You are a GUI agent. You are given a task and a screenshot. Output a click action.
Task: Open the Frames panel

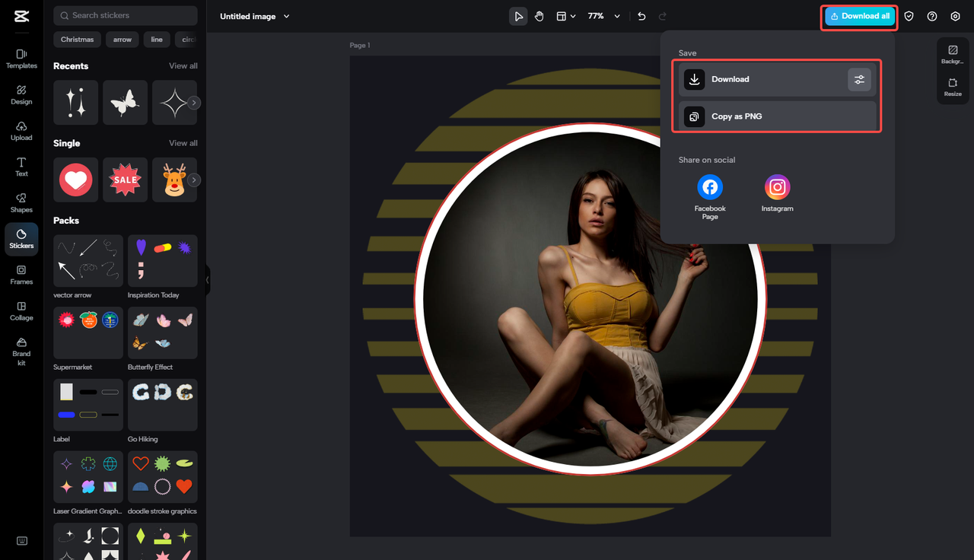point(21,275)
